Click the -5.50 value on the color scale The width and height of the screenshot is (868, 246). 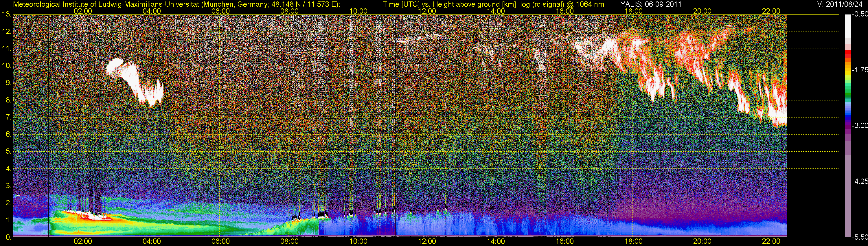tap(860, 237)
